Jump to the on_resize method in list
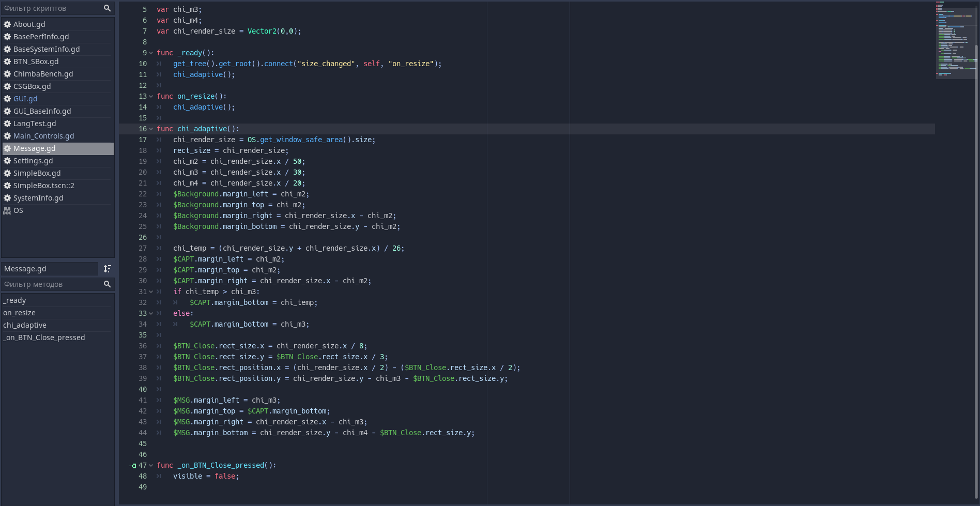Screen dimensions: 980x506 tap(19, 313)
